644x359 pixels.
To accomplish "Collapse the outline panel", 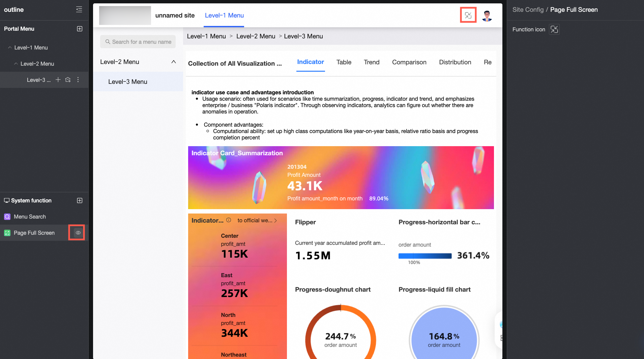I will click(79, 9).
